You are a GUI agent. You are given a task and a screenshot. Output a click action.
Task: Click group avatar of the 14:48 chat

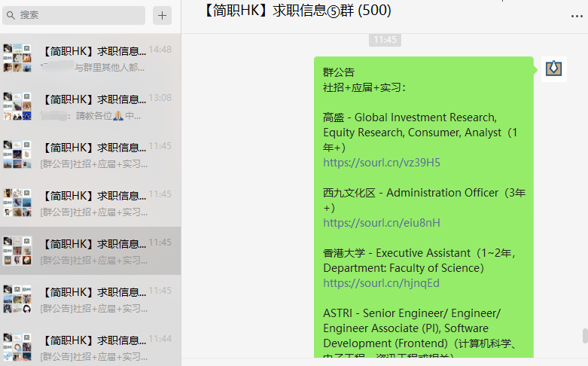click(x=17, y=58)
